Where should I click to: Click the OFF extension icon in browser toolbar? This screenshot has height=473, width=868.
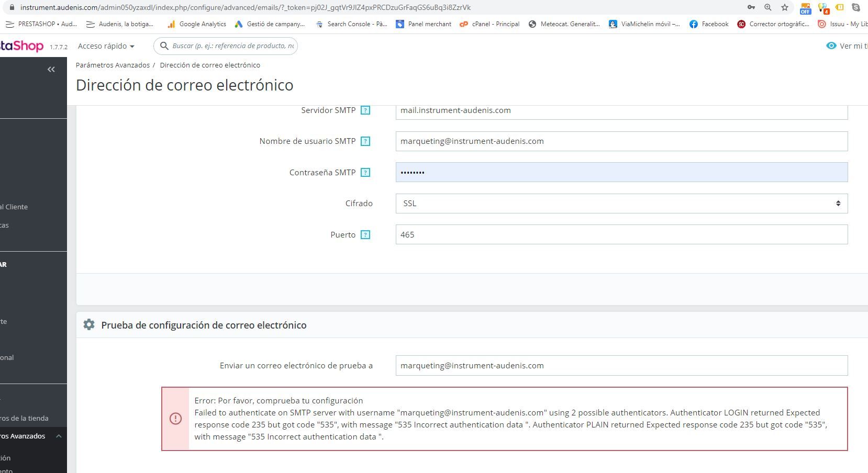(x=806, y=8)
